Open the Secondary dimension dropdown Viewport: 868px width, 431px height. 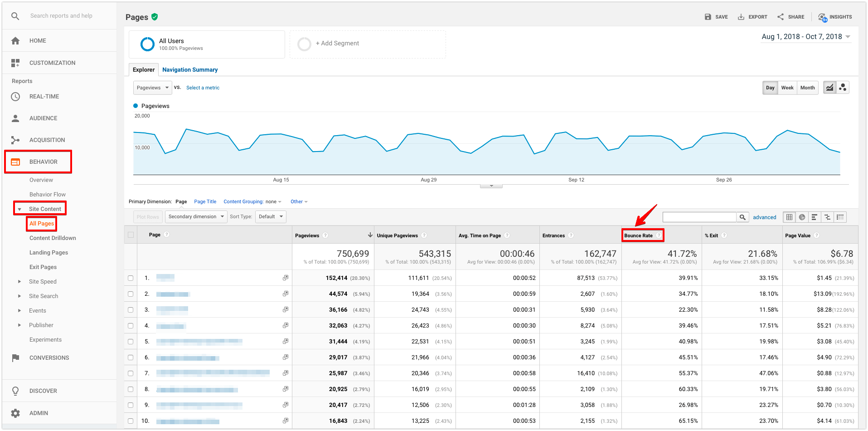[x=196, y=217]
